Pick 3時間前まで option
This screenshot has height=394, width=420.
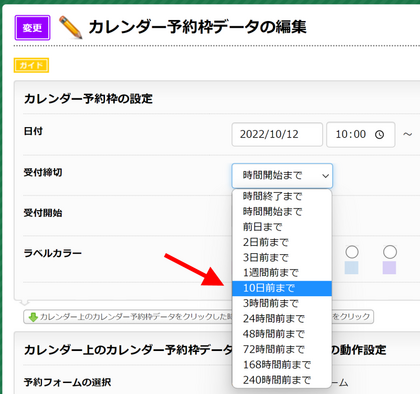282,303
